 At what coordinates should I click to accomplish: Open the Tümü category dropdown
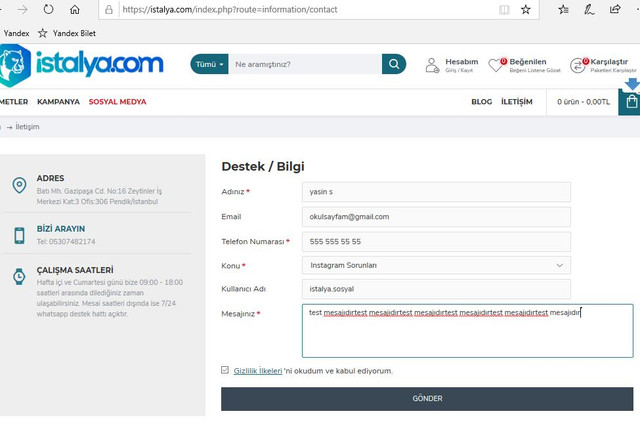tap(209, 64)
